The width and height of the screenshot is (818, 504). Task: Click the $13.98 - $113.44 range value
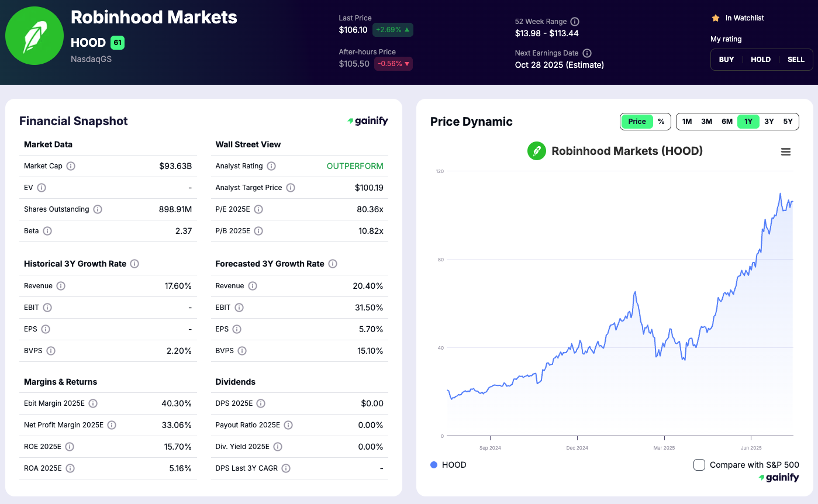pos(547,33)
